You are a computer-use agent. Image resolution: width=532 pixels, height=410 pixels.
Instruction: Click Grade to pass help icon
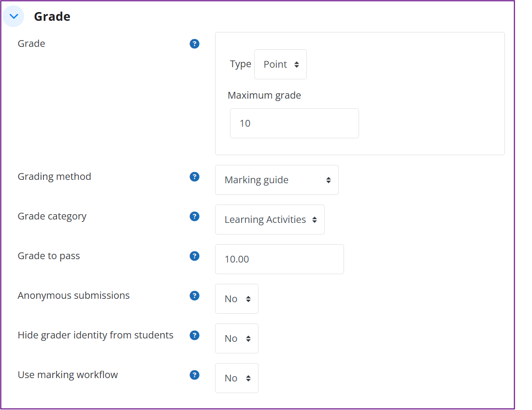(x=195, y=256)
